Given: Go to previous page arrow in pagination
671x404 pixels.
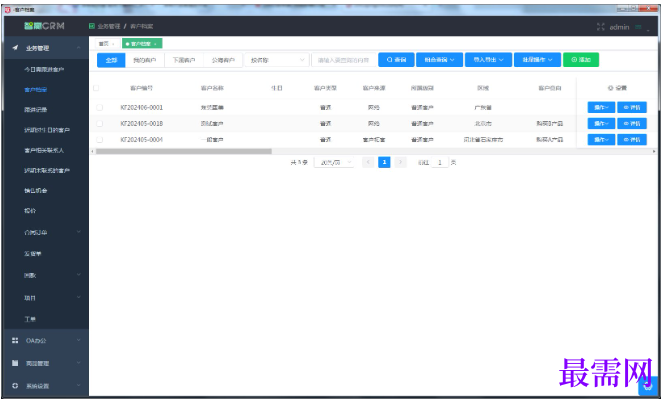Looking at the screenshot, I should point(368,162).
